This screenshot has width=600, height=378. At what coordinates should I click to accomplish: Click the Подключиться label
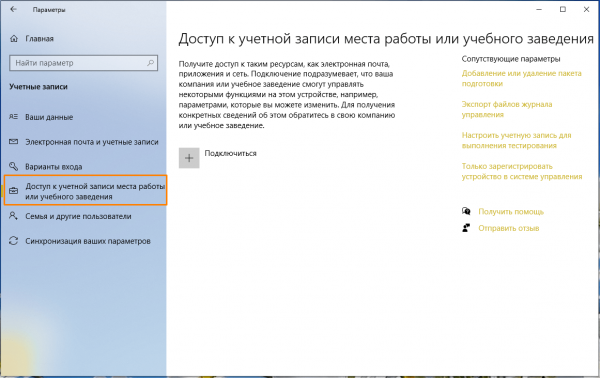click(230, 153)
